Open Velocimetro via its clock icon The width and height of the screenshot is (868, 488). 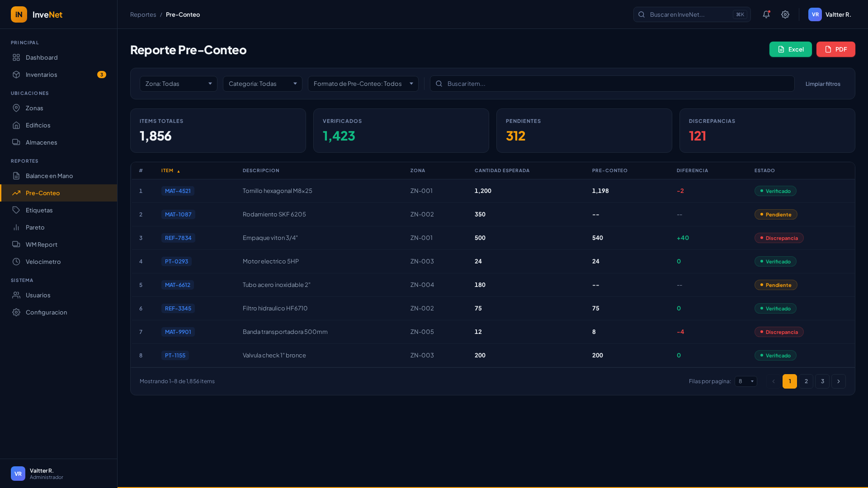tap(16, 262)
